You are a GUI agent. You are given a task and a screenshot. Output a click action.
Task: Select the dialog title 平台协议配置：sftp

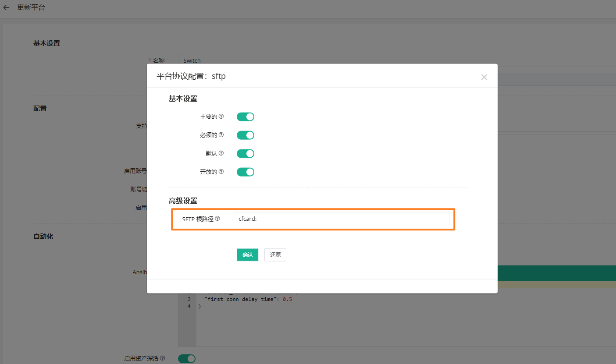click(x=191, y=76)
